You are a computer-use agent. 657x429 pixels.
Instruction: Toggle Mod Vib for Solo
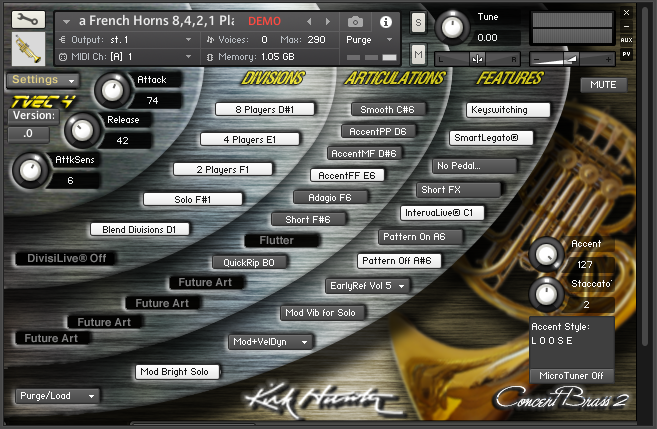322,313
